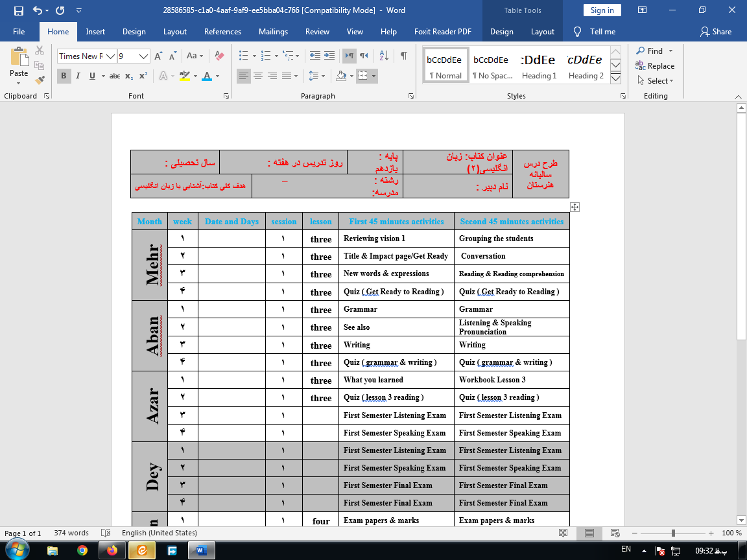Click the table move handle
The width and height of the screenshot is (747, 560).
(x=575, y=207)
